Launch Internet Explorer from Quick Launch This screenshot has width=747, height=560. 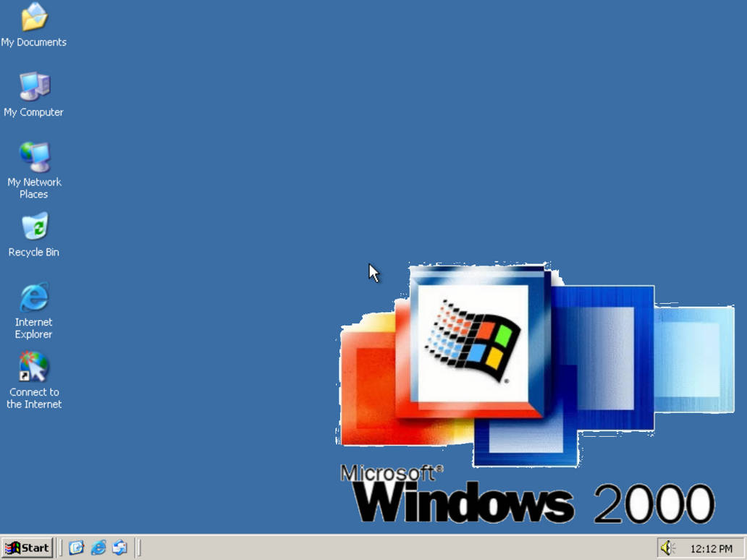coord(98,548)
